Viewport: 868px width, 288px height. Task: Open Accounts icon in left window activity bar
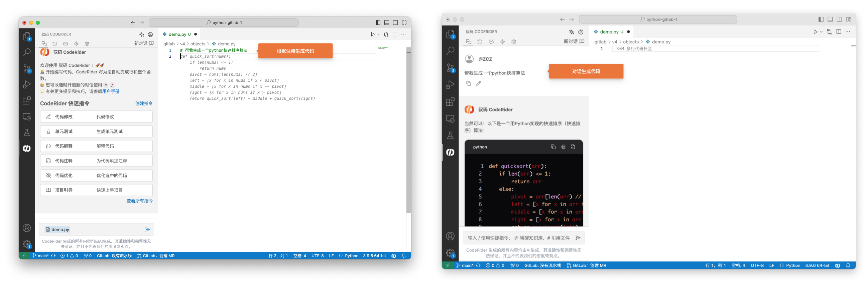coord(27,228)
